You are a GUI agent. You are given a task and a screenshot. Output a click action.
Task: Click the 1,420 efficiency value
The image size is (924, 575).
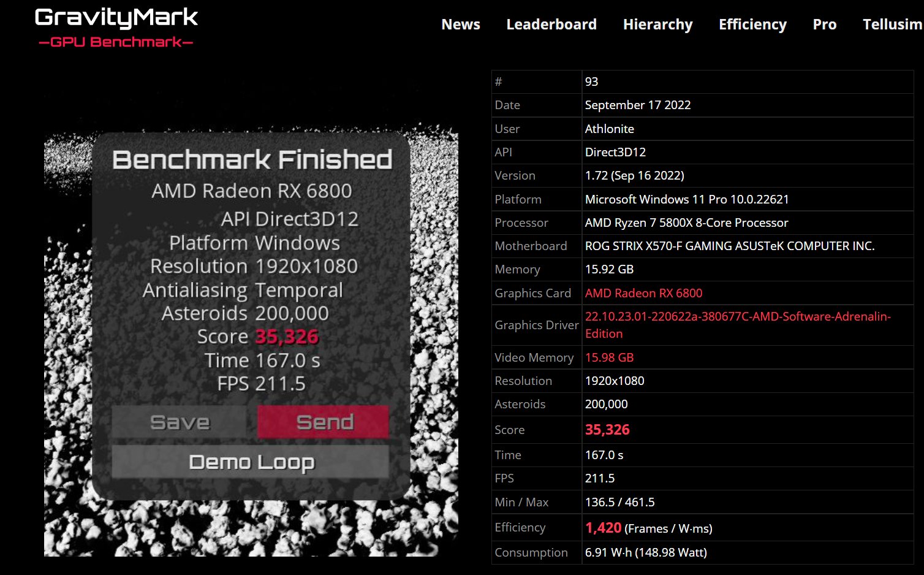tap(603, 528)
